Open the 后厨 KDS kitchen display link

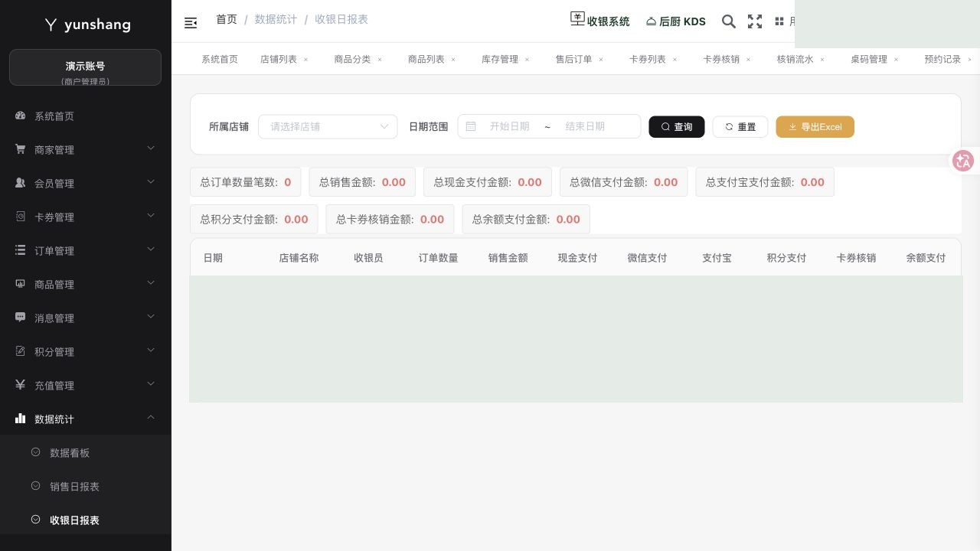676,21
